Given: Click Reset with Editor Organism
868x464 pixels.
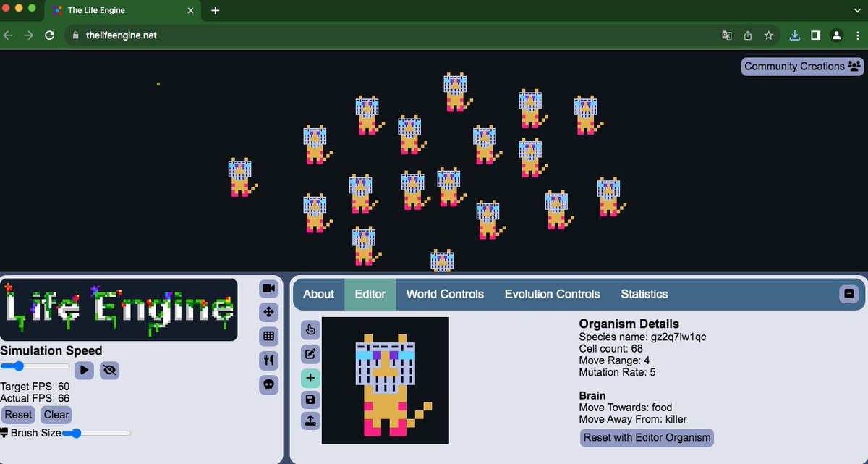Looking at the screenshot, I should (x=647, y=437).
